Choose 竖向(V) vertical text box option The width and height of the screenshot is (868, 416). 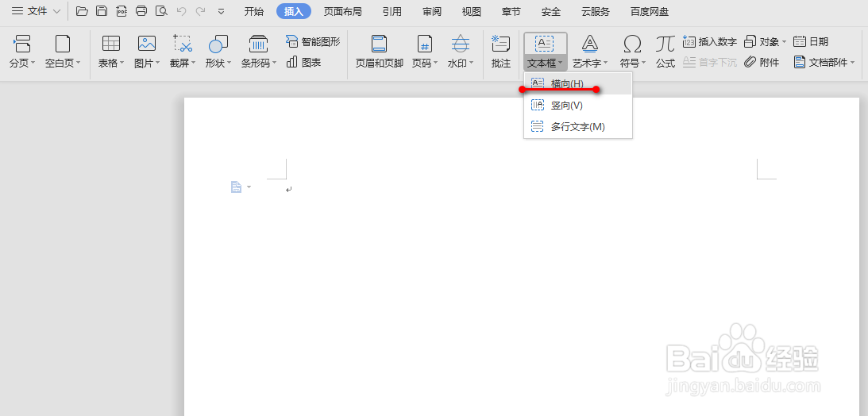pyautogui.click(x=578, y=105)
